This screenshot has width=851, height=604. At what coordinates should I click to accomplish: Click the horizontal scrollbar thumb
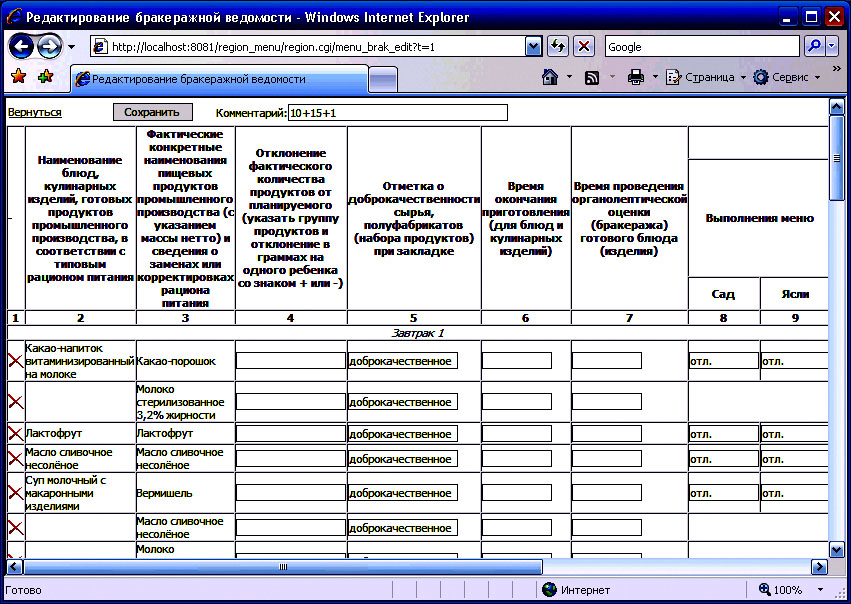click(x=283, y=567)
